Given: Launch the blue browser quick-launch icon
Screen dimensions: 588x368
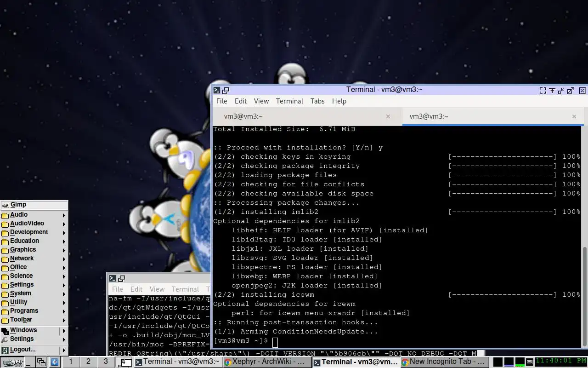Looking at the screenshot, I should pyautogui.click(x=54, y=362).
